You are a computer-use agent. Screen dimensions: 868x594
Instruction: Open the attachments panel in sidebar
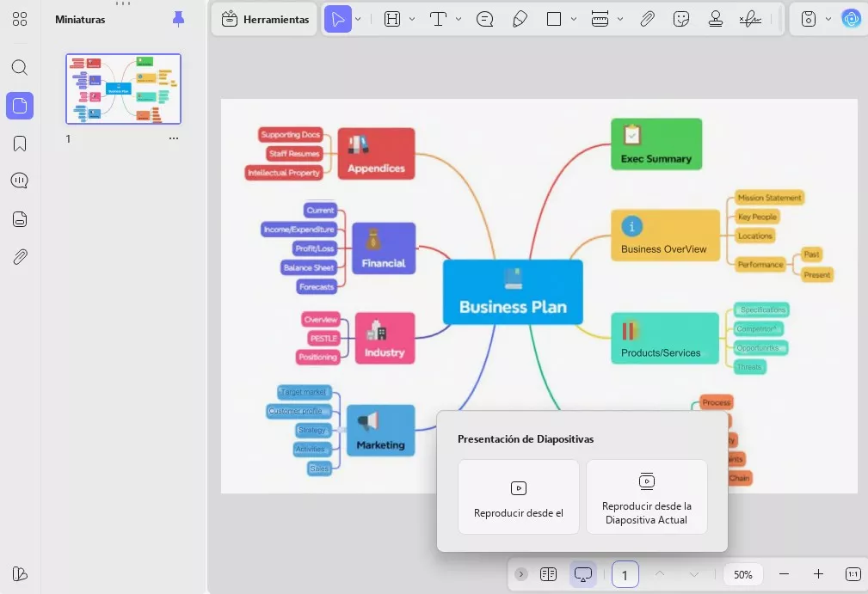pyautogui.click(x=20, y=257)
